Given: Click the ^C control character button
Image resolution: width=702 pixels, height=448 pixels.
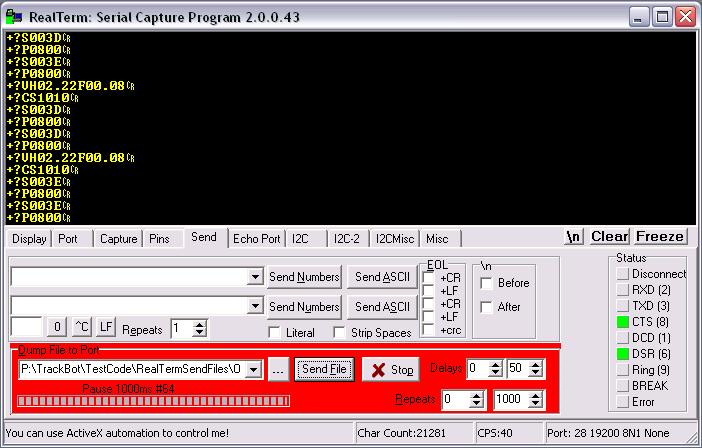Looking at the screenshot, I should pyautogui.click(x=82, y=328).
